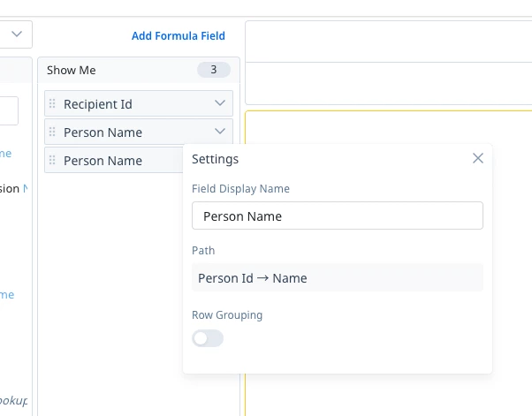Click the Show Me count badge 3
The width and height of the screenshot is (532, 416).
[x=214, y=70]
